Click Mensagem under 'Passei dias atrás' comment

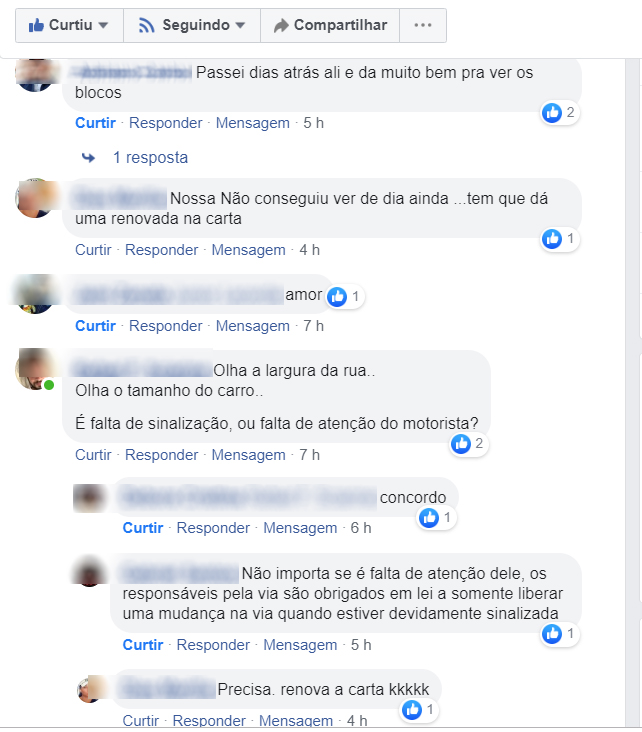click(x=253, y=123)
